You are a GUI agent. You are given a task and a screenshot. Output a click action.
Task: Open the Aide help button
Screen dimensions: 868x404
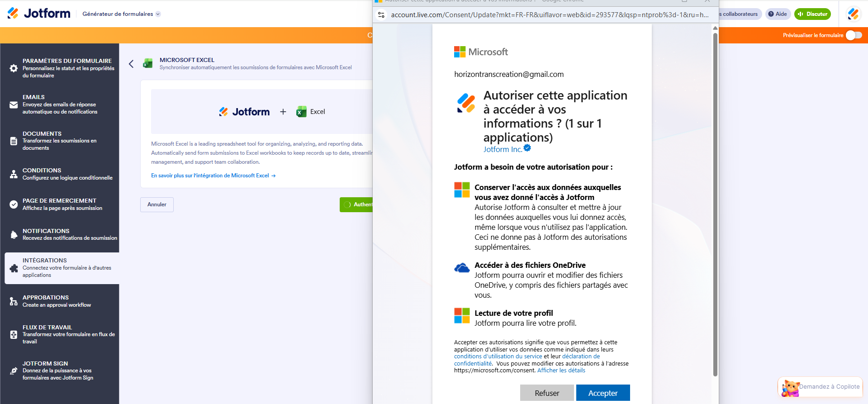tap(778, 14)
